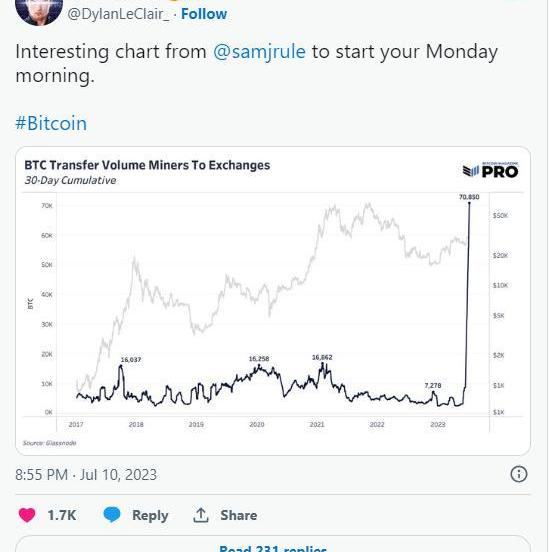Open the Read 231 replies button
Screen dimensions: 549x552
(x=273, y=544)
